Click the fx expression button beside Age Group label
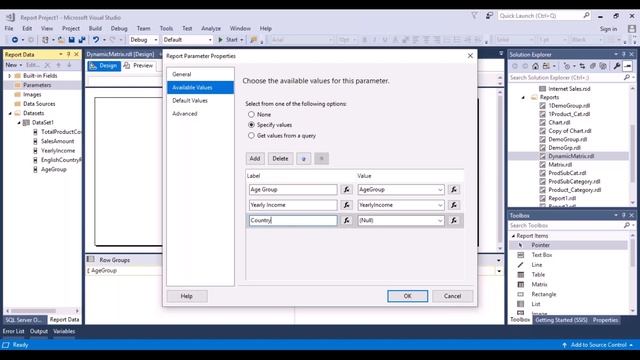640x360 pixels. coord(347,189)
